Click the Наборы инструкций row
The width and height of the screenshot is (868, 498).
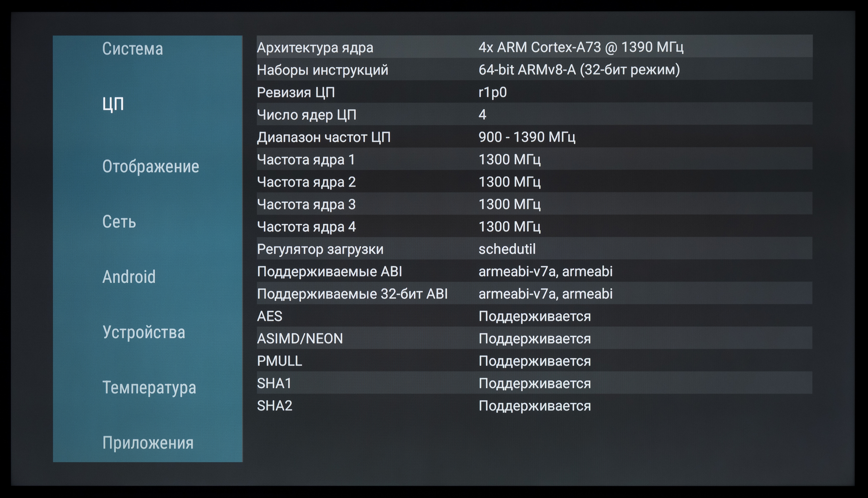[534, 70]
